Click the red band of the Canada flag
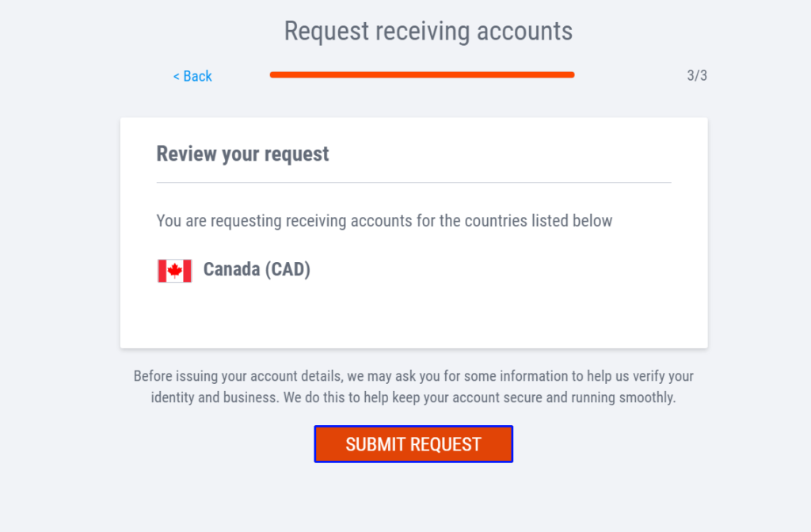This screenshot has height=532, width=811. pos(162,271)
